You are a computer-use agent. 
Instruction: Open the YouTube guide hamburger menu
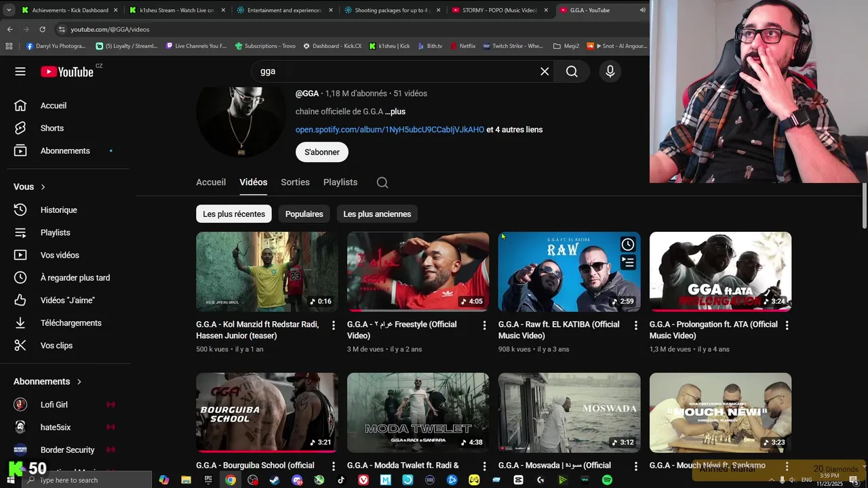click(x=20, y=71)
